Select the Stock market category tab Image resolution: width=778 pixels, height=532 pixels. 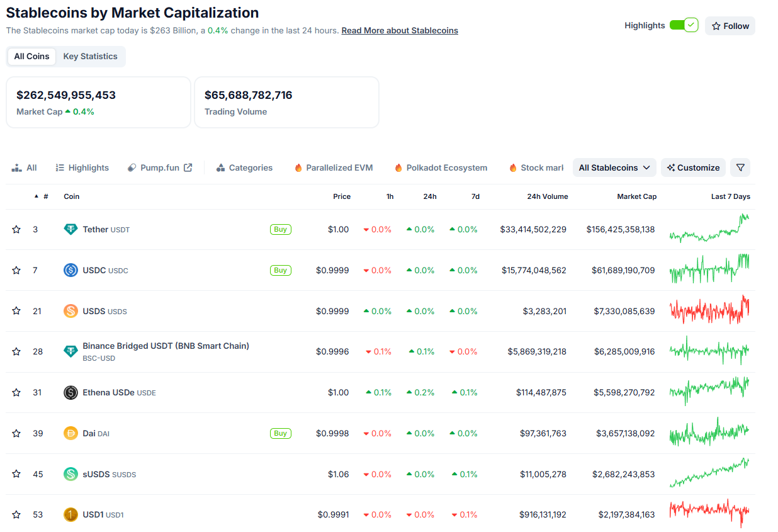pos(536,167)
